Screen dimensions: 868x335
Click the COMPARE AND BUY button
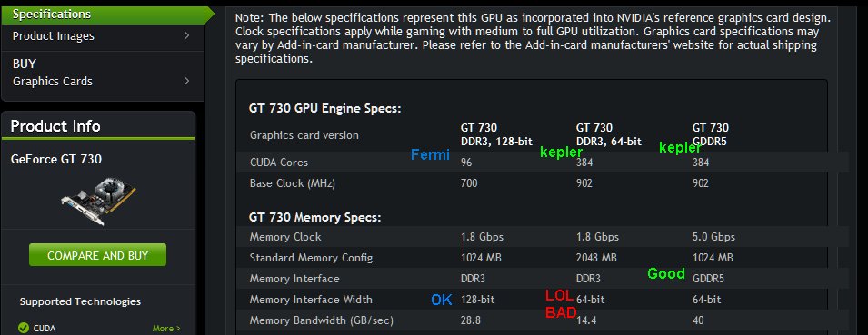[97, 255]
